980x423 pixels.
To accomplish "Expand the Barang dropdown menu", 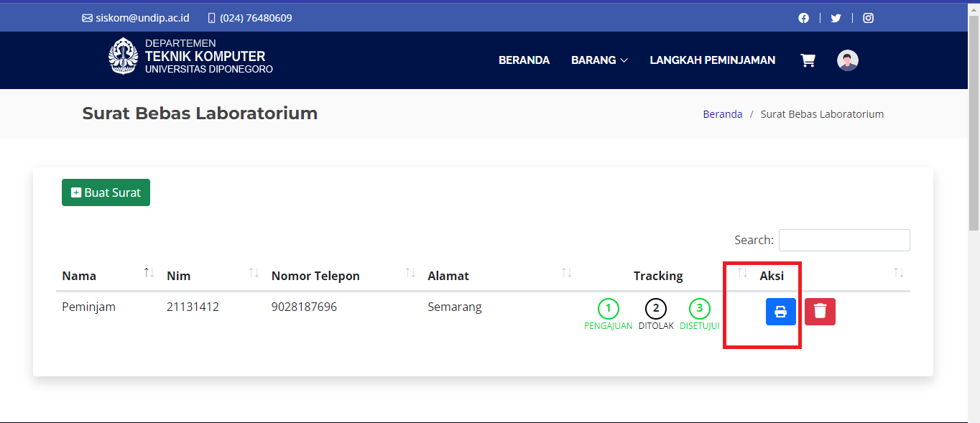I will 599,60.
